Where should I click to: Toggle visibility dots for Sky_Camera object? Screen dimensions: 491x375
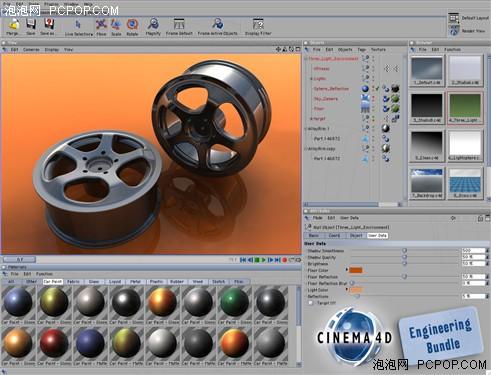coord(373,99)
